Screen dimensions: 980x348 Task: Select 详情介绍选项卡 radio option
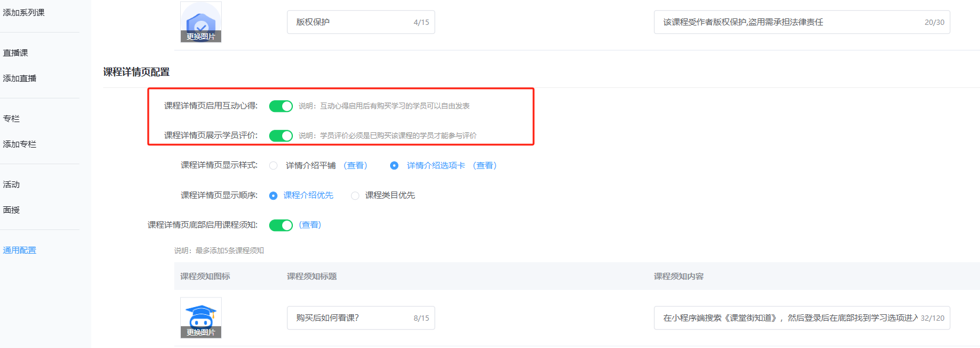(394, 166)
